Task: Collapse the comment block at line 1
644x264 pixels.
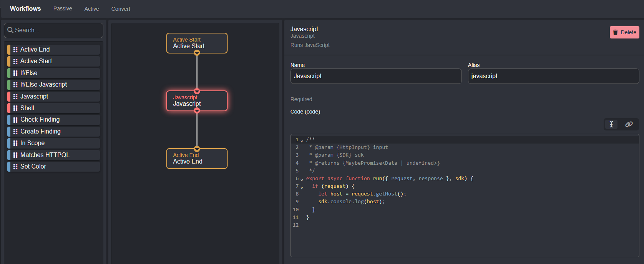Action: pos(302,141)
